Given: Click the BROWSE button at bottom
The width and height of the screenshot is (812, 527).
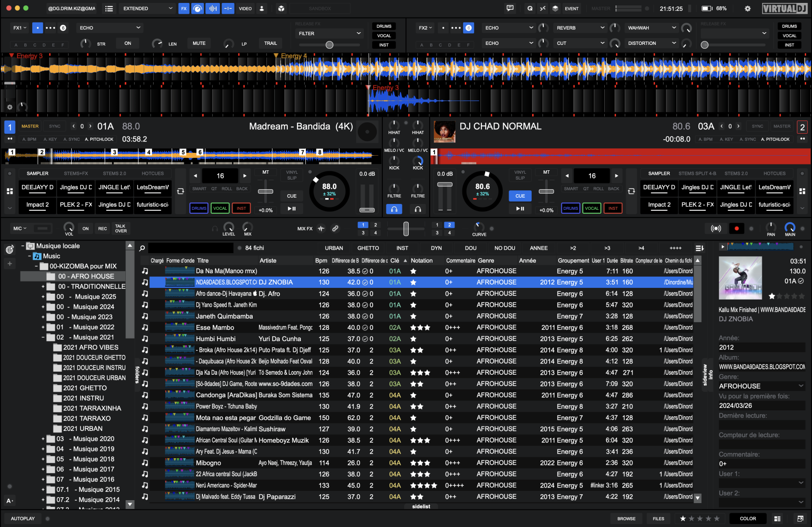Looking at the screenshot, I should pos(626,519).
